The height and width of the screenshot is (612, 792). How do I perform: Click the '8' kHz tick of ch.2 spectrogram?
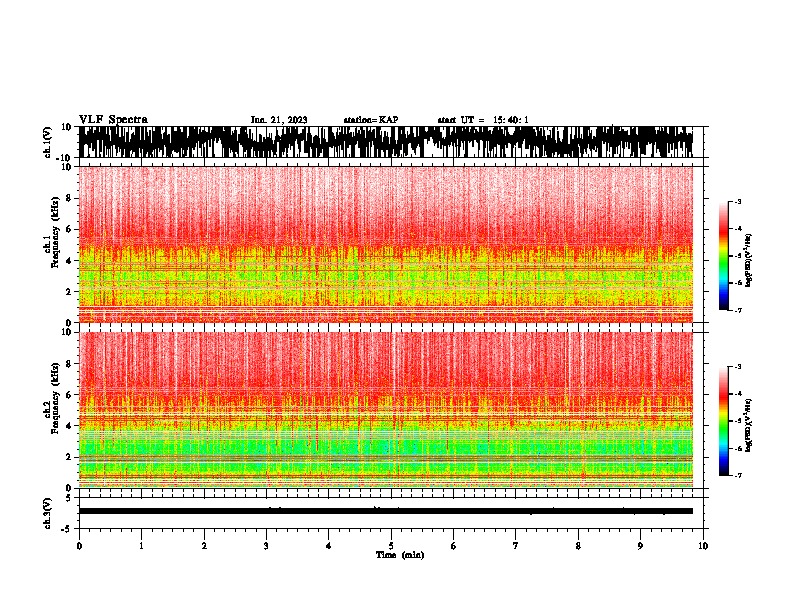[70, 364]
